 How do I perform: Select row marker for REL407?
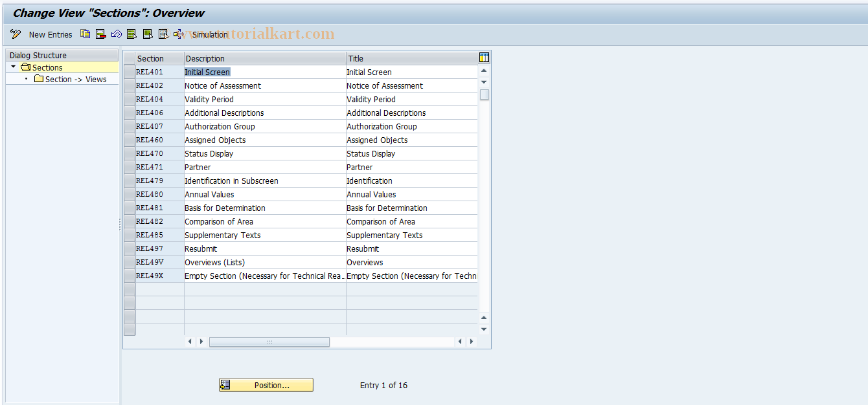130,126
